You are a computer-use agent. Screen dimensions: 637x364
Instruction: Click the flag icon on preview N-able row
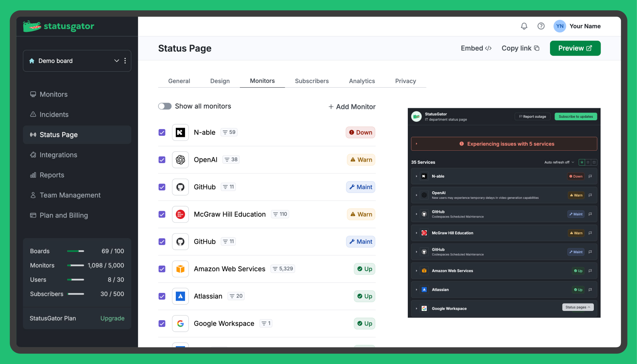pos(590,176)
